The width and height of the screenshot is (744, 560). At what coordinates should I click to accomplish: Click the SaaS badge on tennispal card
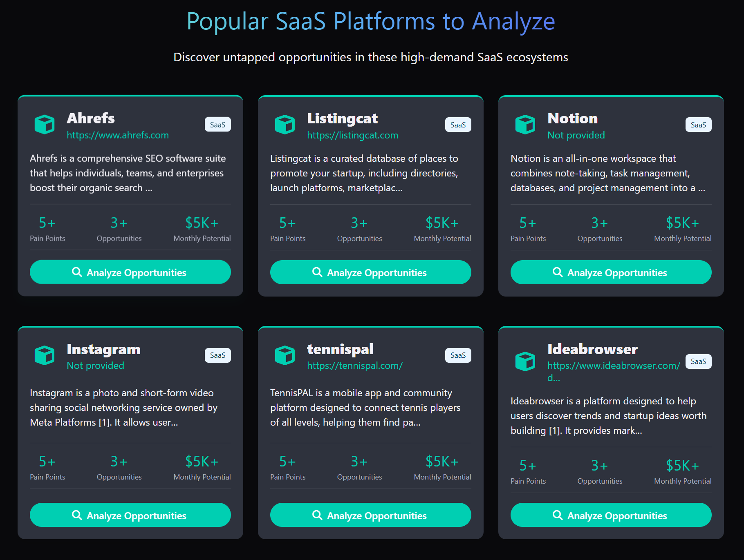[x=458, y=355]
